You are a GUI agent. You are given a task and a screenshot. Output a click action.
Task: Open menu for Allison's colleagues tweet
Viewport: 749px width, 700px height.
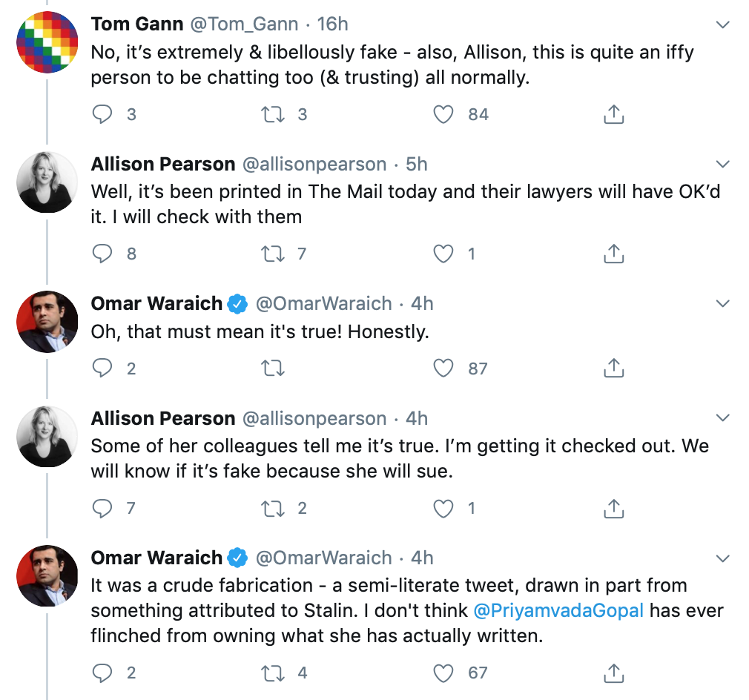722,416
